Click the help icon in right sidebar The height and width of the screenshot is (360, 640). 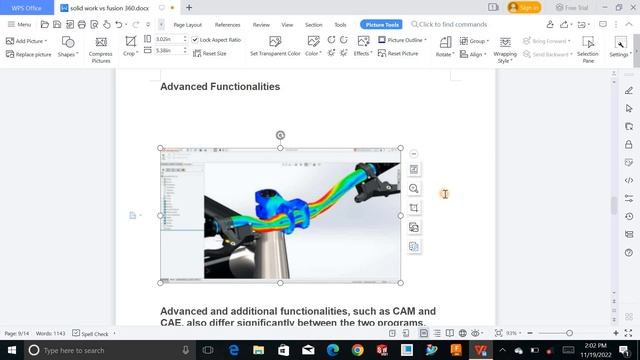point(629,253)
